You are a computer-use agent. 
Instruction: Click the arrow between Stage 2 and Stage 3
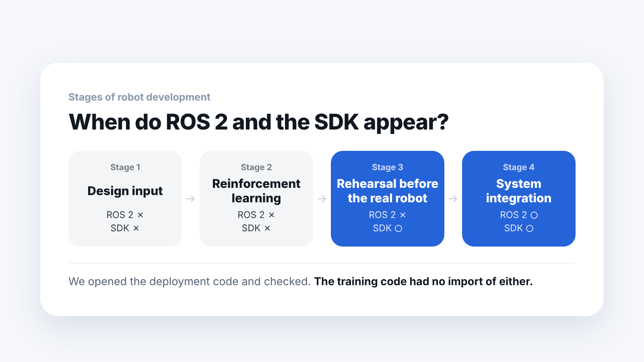[x=322, y=199]
